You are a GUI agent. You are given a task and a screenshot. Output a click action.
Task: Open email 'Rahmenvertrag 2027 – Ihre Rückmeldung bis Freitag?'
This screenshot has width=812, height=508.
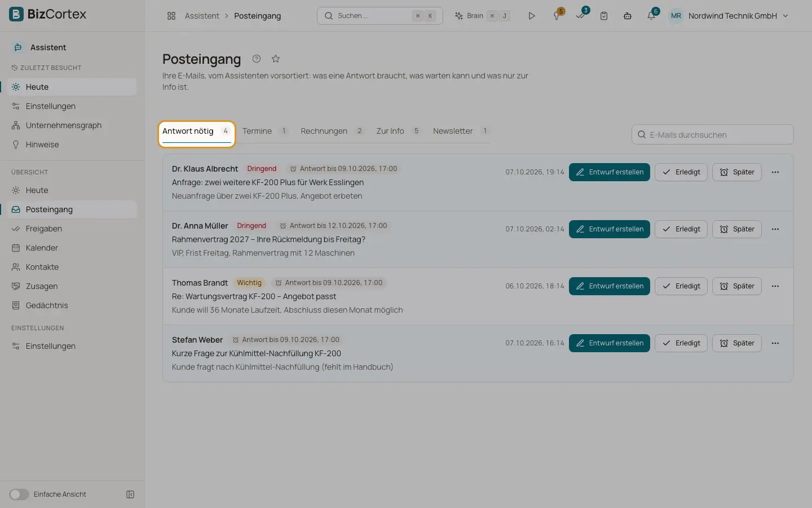tap(268, 239)
